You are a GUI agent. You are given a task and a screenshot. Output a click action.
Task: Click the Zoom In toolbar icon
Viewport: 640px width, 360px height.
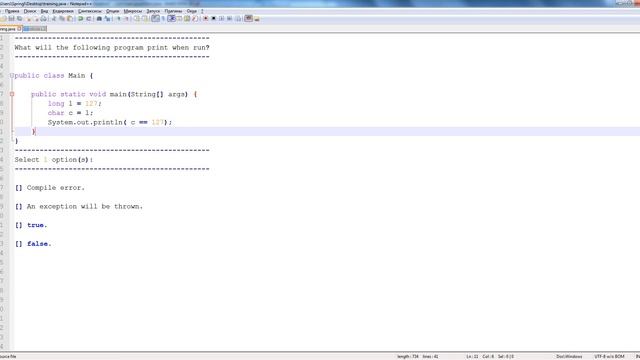118,19
